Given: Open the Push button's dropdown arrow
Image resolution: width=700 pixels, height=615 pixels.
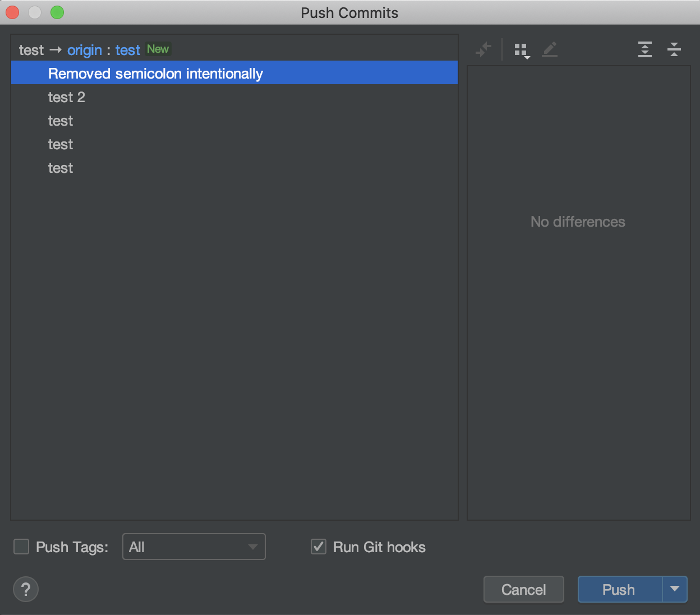Looking at the screenshot, I should [675, 589].
